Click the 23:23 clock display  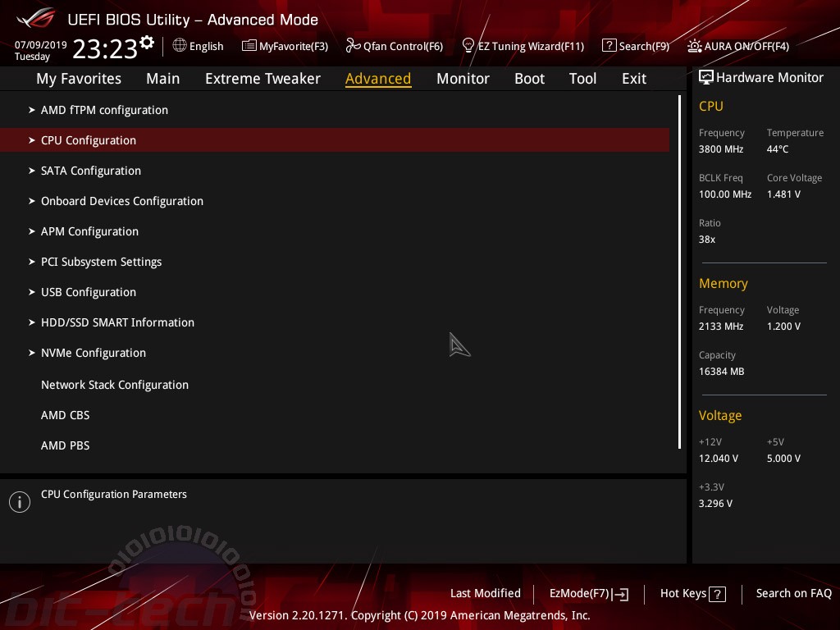click(104, 48)
